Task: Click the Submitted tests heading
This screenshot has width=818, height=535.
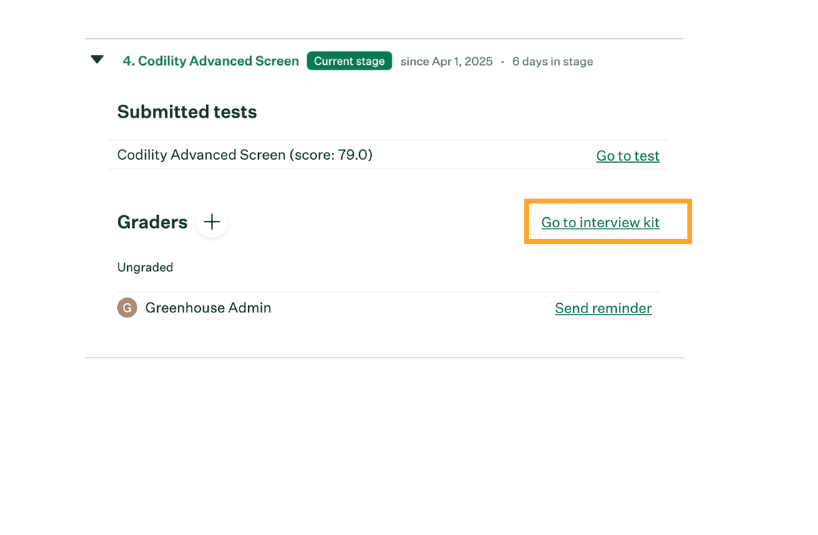Action: pos(187,112)
